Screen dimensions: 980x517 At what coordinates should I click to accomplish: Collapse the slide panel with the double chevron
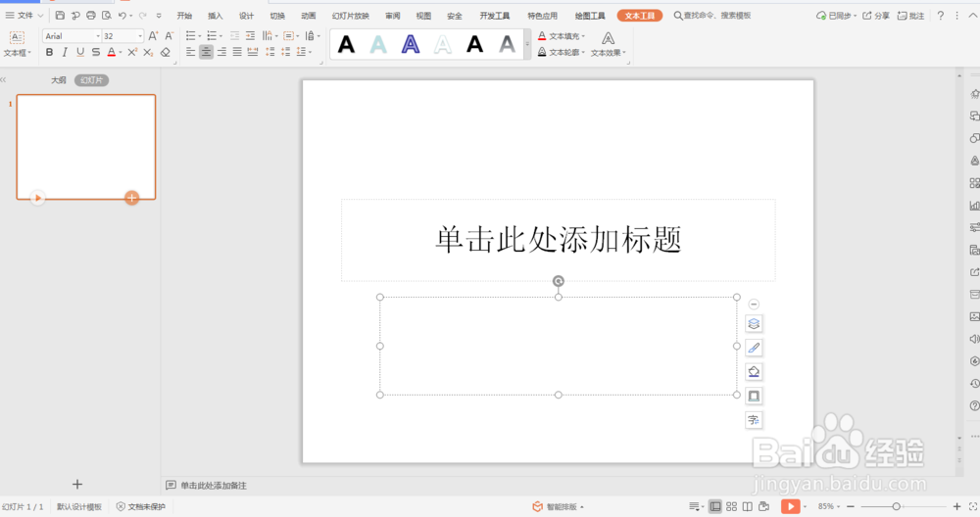(x=4, y=80)
